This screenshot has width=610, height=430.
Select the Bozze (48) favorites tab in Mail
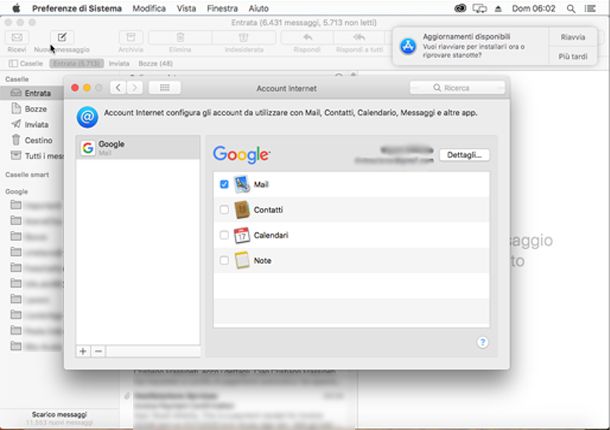click(x=156, y=63)
